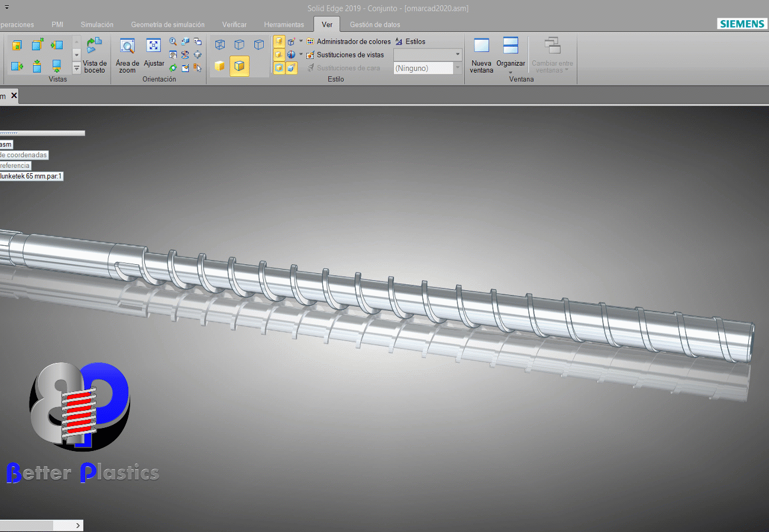Toggle the top highlighted yellow cube style option
Screen dimensions: 769x532
pos(279,41)
